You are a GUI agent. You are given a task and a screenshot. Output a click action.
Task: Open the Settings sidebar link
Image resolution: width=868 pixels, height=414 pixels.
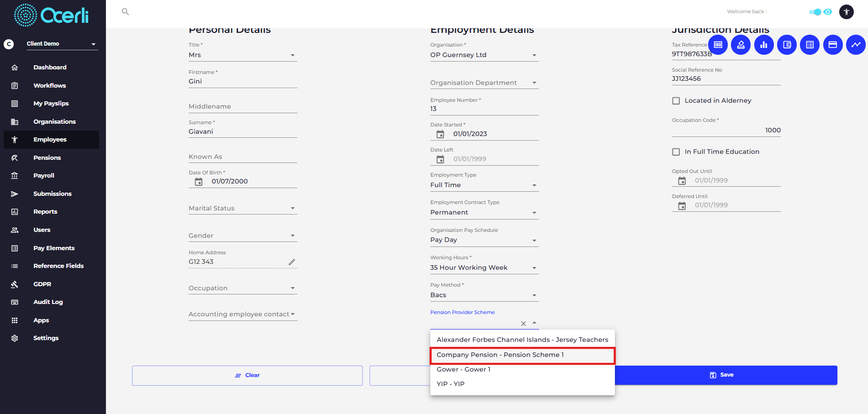pos(51,338)
